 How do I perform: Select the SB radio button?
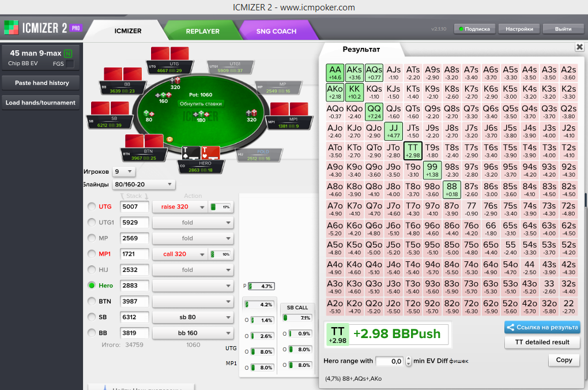92,317
